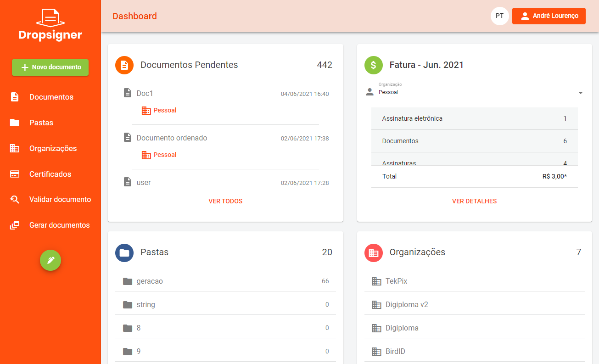Viewport: 599px width, 364px height.
Task: Open the folder named 8
Action: (x=225, y=328)
